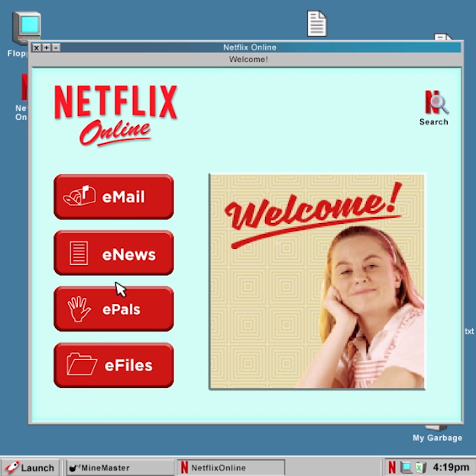Open the eMail button
Screen dimensions: 476x476
point(114,196)
